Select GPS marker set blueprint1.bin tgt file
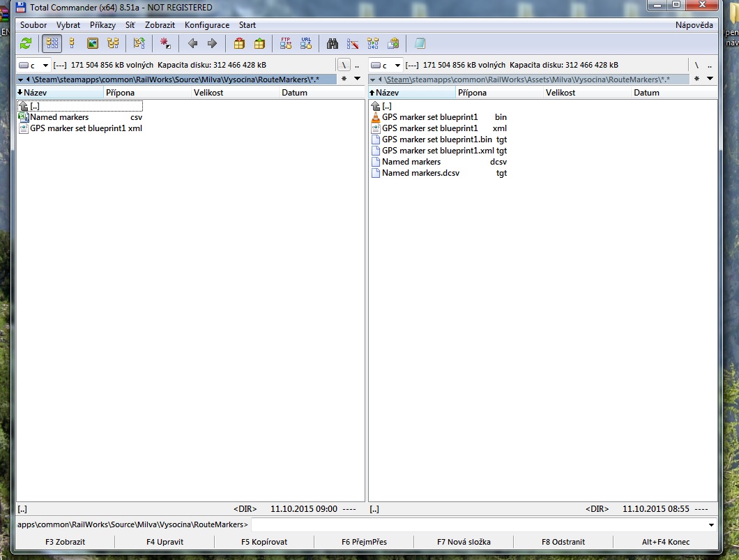Viewport: 739px width, 560px height. (x=439, y=139)
